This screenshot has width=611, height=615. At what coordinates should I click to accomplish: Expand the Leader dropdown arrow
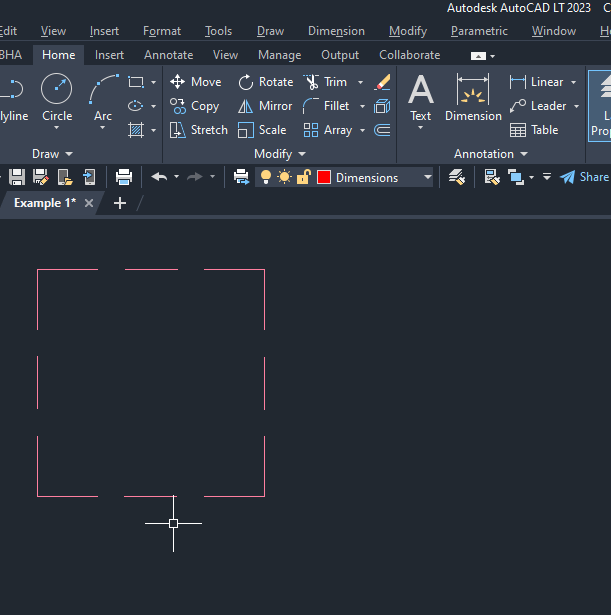576,106
